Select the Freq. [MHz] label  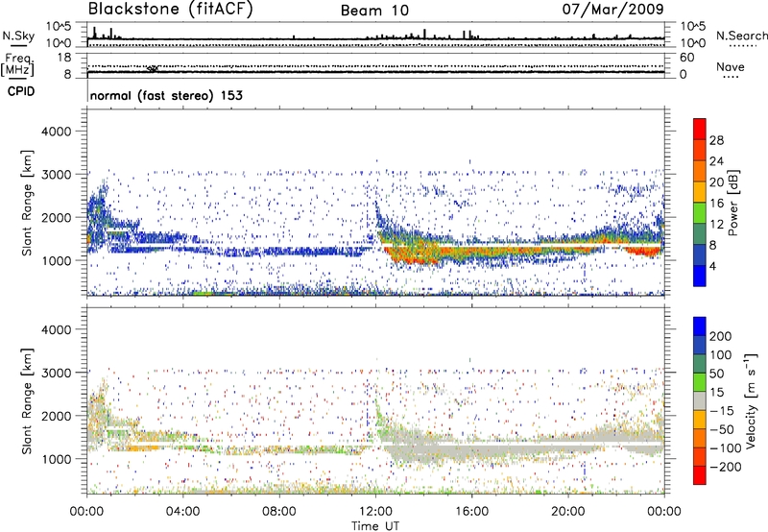pyautogui.click(x=17, y=64)
